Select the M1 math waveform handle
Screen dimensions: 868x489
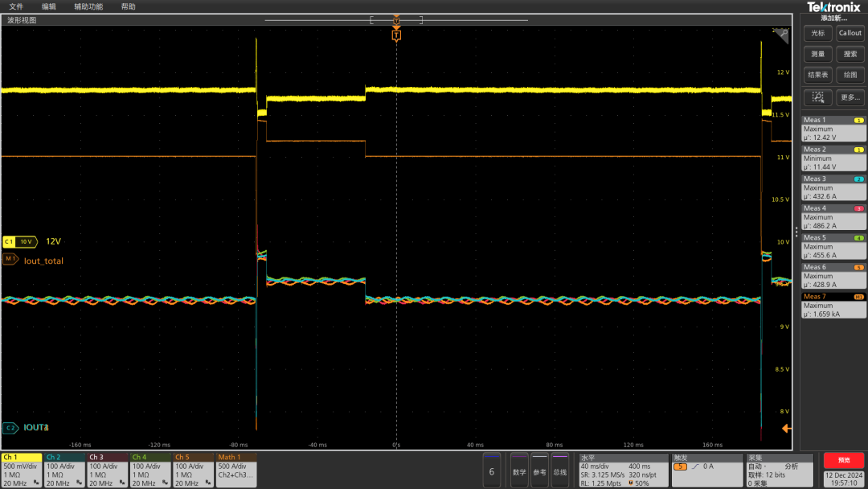10,259
